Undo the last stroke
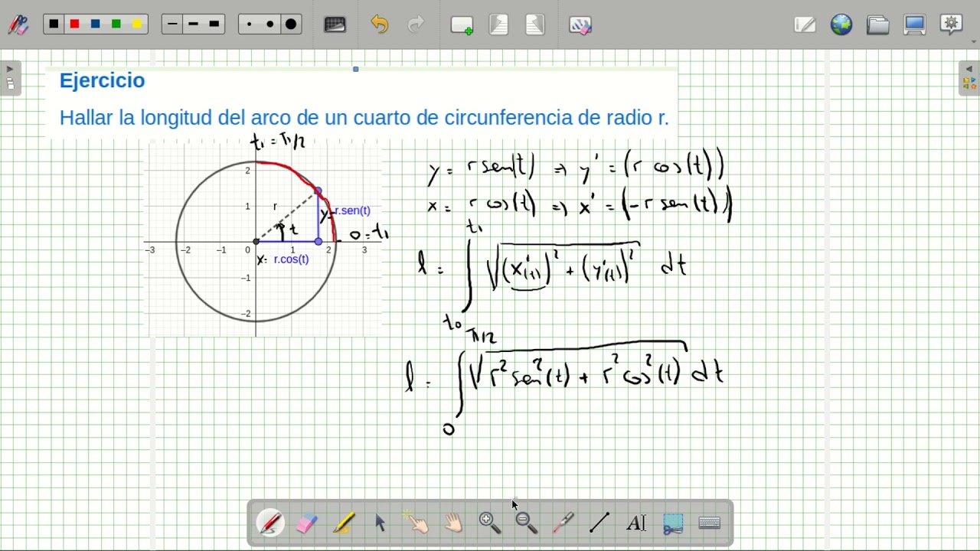Screen dimensions: 980x551 379,24
